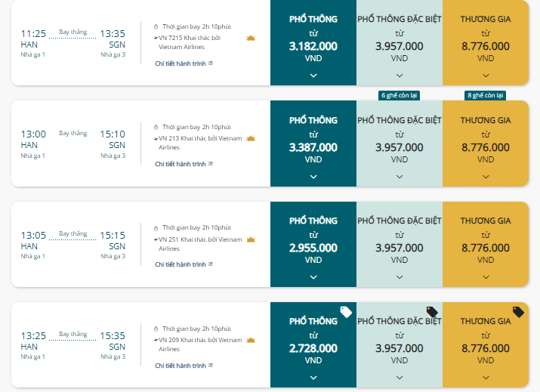540x392 pixels.
Task: Expand Phổ Thông fare 3.182.000 chevron
Action: pos(313,76)
